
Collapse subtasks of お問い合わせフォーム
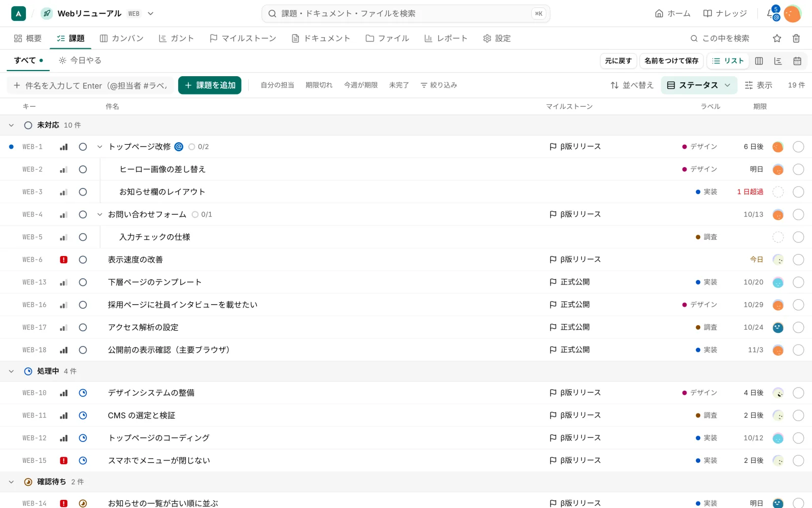99,214
